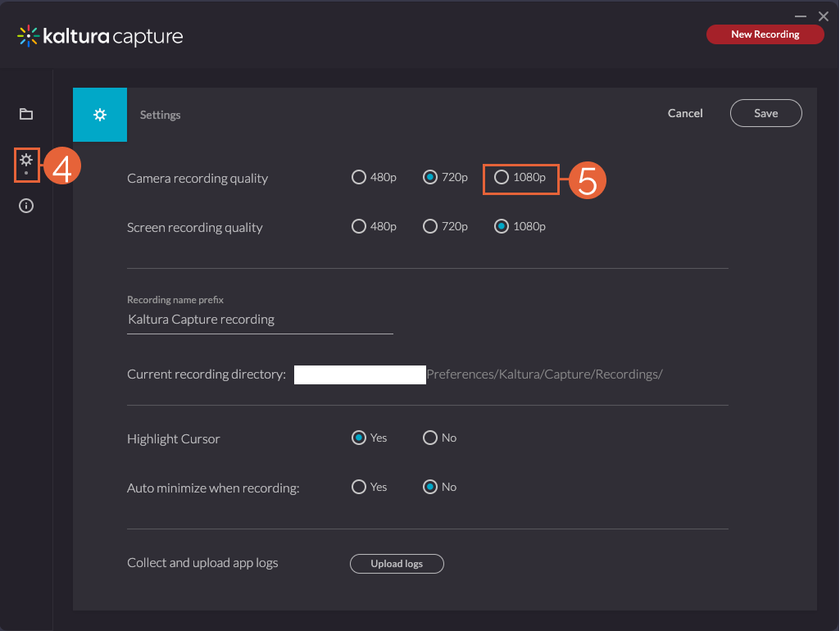Click the Current recording directory label

(x=207, y=375)
